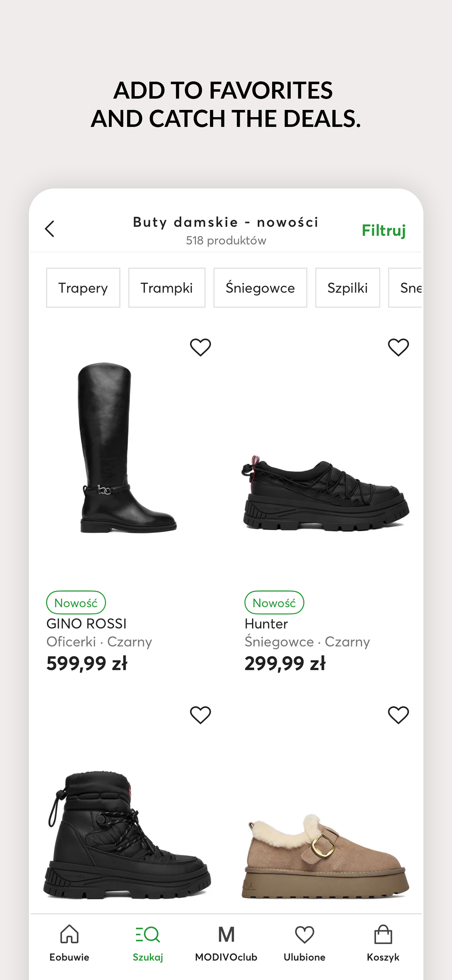Screen dimensions: 452x980
Task: Go back using the left arrow
Action: coord(50,229)
